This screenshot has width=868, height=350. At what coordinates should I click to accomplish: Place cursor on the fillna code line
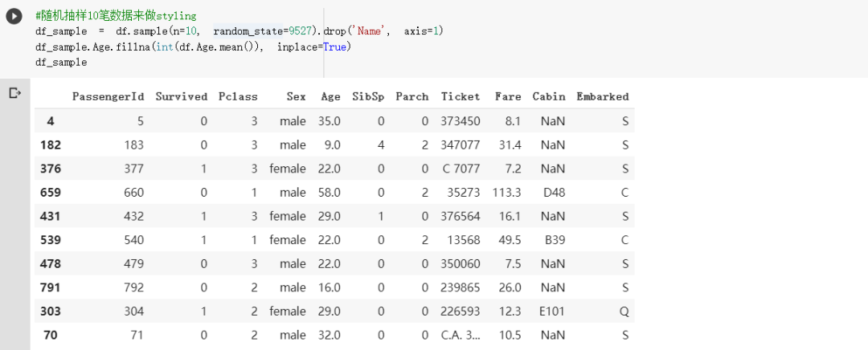point(193,47)
